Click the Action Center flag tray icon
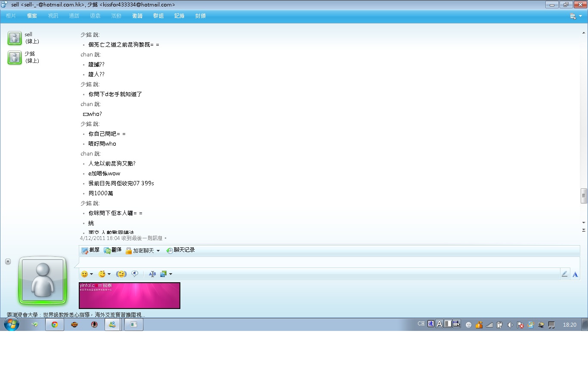Screen dimensions: 588x368 (x=520, y=325)
